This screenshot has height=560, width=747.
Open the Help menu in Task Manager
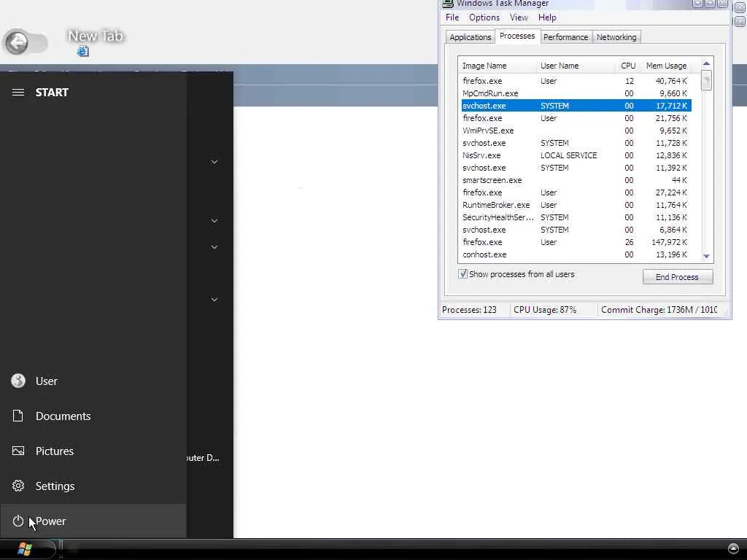[x=547, y=17]
